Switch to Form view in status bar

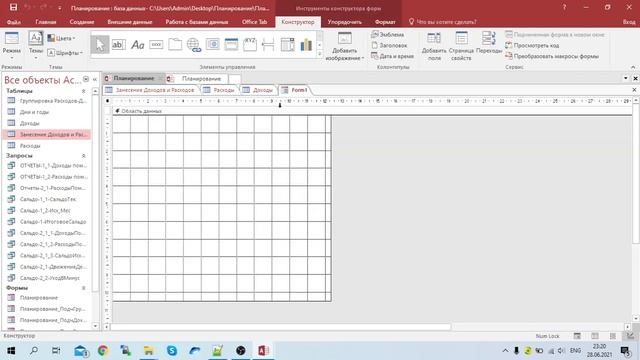pos(577,336)
